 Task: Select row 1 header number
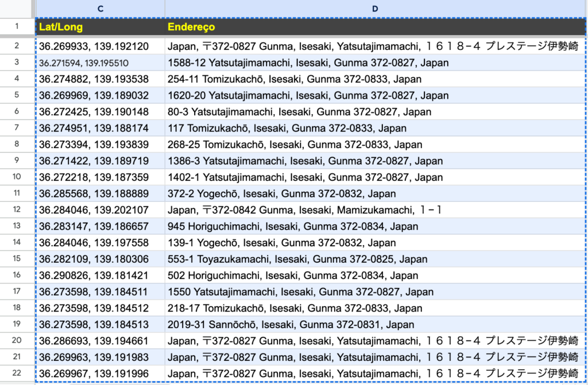click(17, 27)
